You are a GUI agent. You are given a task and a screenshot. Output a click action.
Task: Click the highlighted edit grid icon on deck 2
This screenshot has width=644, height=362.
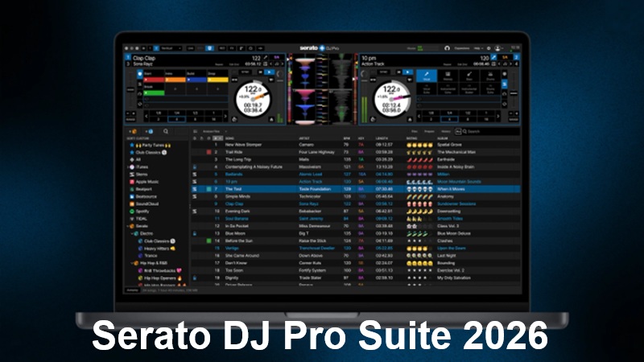coord(494,58)
